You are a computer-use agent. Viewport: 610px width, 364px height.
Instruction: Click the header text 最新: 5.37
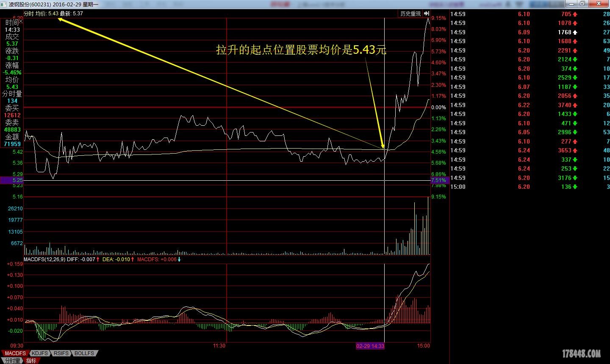click(x=72, y=14)
